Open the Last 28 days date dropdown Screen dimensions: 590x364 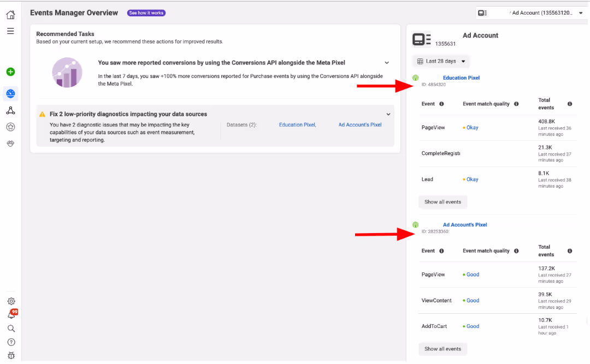coord(441,61)
